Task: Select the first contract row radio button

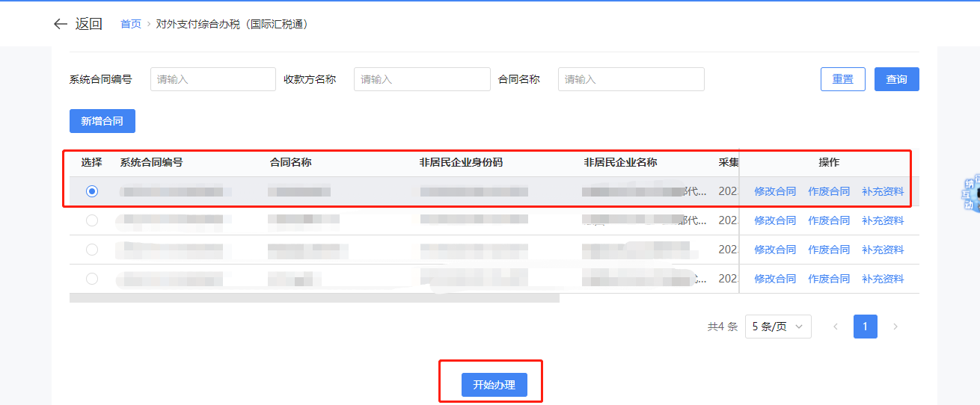Action: [x=92, y=191]
